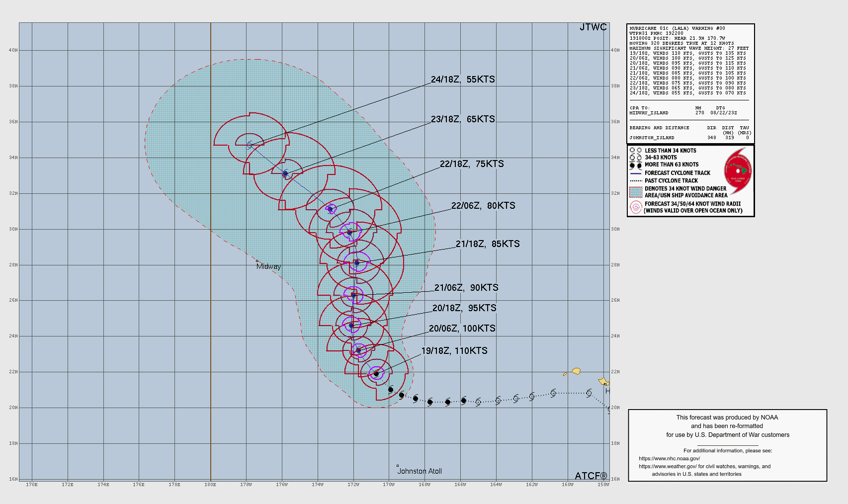Click the 20/18Z forecast position storm marker

[x=351, y=326]
